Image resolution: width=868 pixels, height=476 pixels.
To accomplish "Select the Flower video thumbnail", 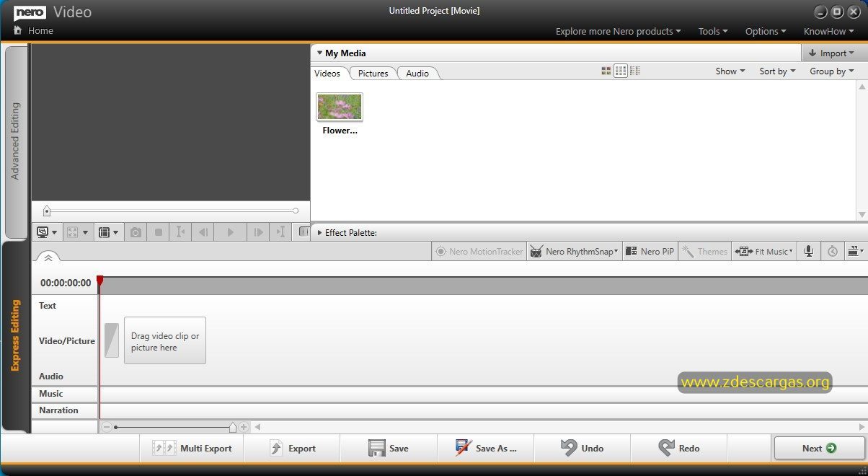I will click(x=340, y=107).
